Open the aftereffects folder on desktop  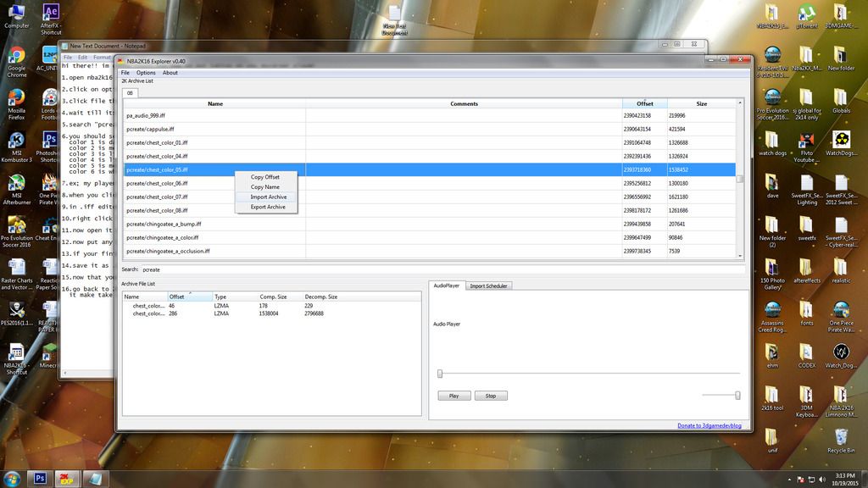click(807, 271)
